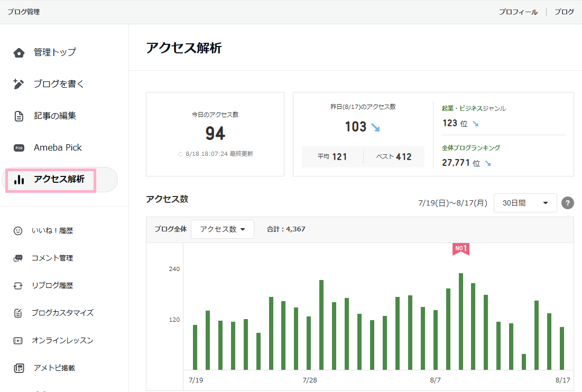Open the 30日間 period dropdown

pos(525,203)
